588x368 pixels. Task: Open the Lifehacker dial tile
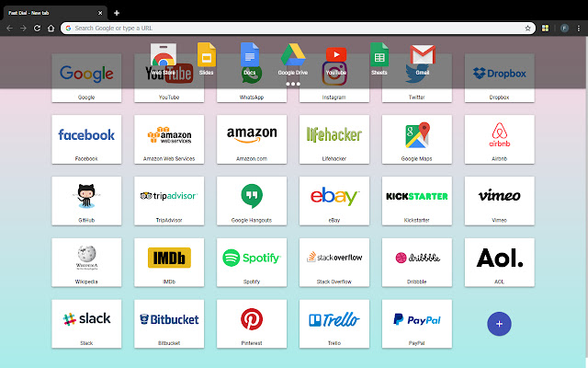(334, 139)
